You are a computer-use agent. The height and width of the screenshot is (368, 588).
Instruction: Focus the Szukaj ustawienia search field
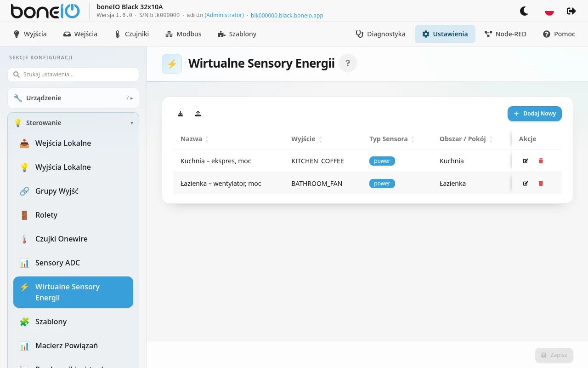pos(73,75)
